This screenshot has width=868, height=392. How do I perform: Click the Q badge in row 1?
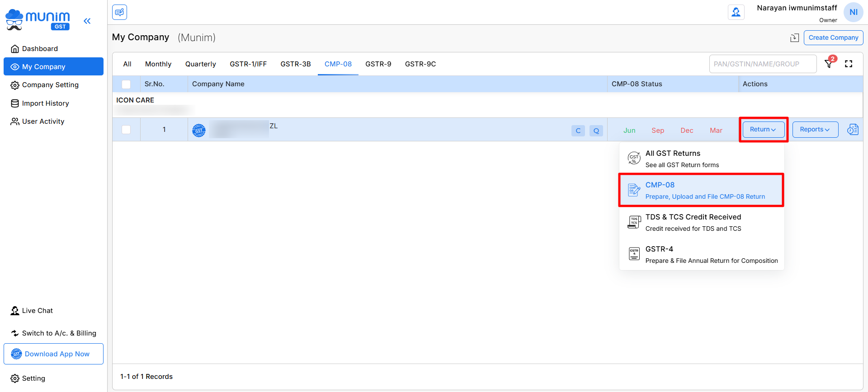(x=596, y=131)
